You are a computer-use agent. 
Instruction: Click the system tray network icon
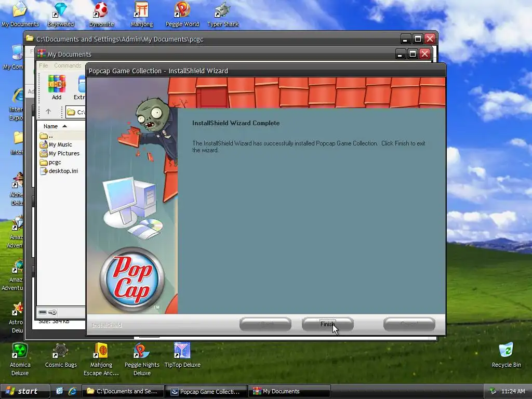pyautogui.click(x=493, y=391)
